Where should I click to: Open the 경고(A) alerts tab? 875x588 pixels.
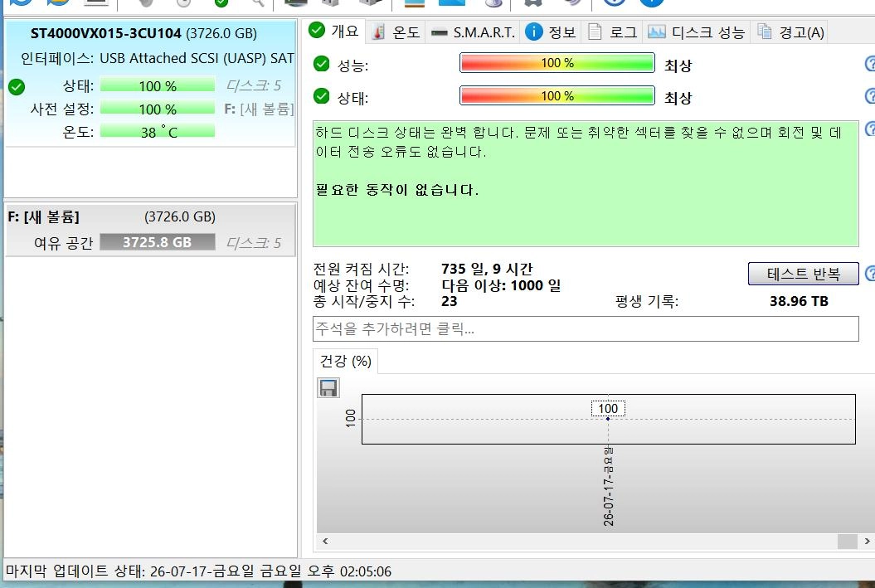pyautogui.click(x=790, y=32)
